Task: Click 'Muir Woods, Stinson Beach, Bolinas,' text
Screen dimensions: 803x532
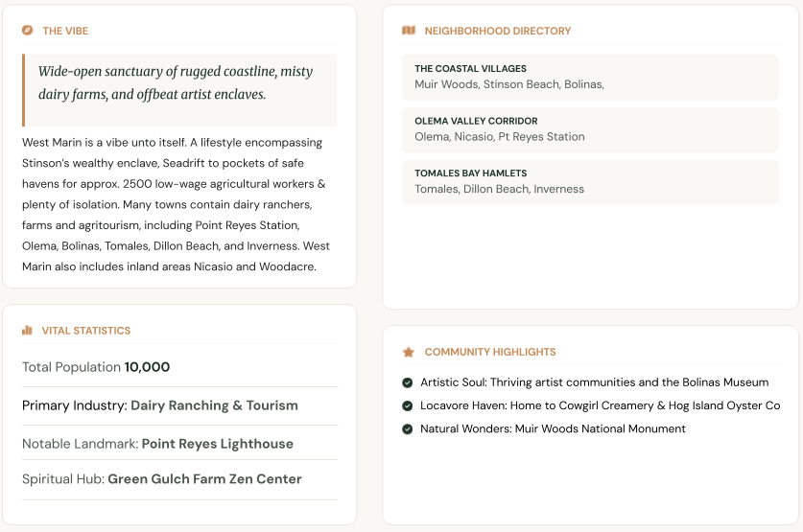Action: pos(509,84)
